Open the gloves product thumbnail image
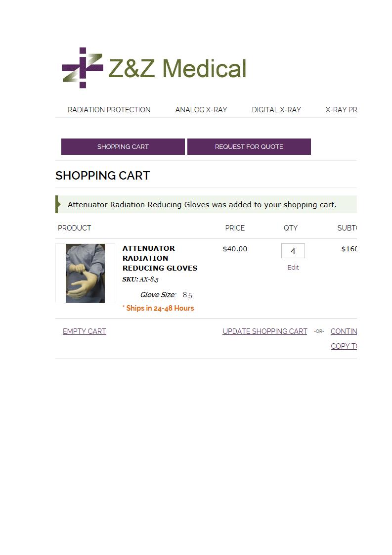 [85, 273]
